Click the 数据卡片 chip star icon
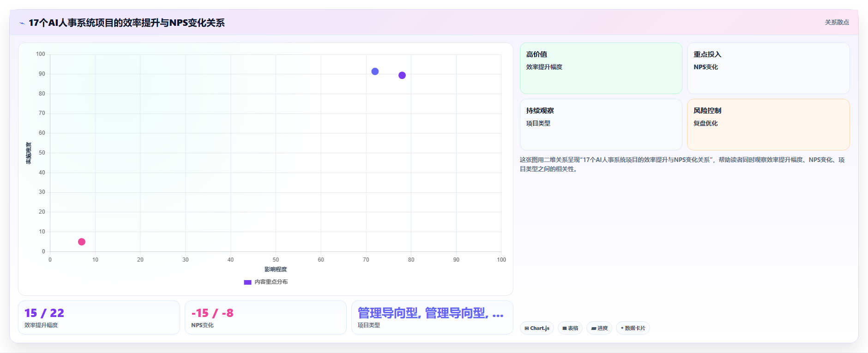 pyautogui.click(x=622, y=328)
